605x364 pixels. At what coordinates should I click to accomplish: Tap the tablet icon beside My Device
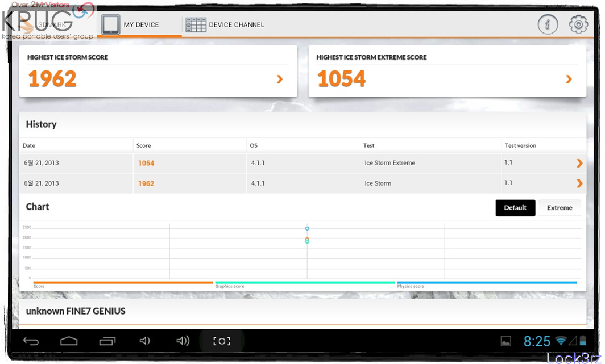pos(110,24)
